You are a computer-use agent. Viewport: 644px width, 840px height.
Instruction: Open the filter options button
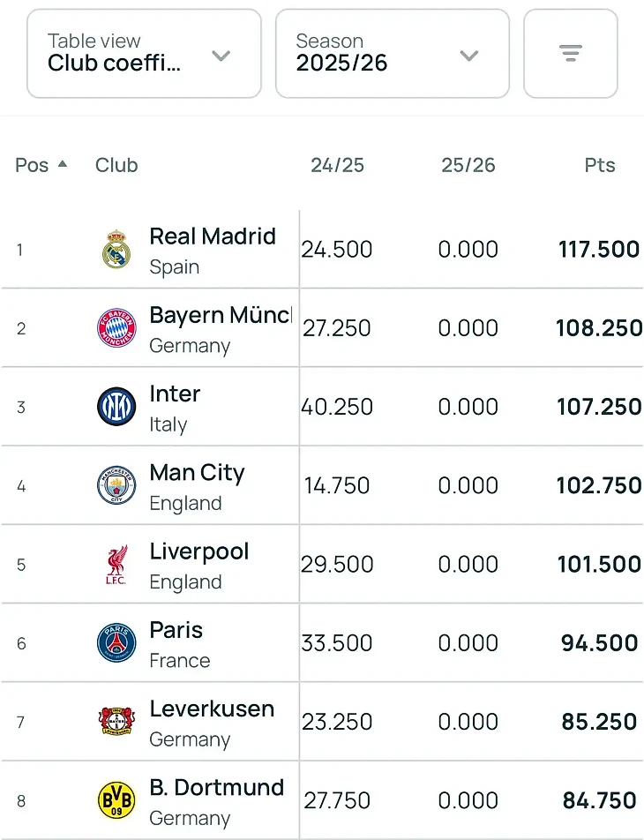pyautogui.click(x=571, y=54)
